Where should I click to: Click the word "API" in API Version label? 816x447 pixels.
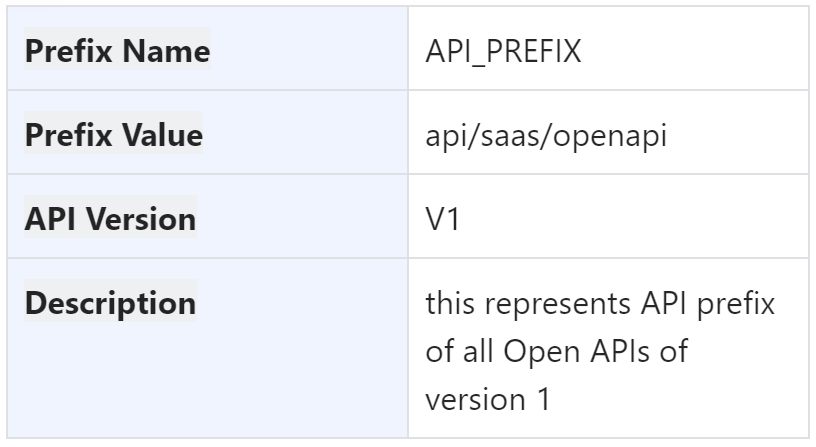(x=49, y=218)
